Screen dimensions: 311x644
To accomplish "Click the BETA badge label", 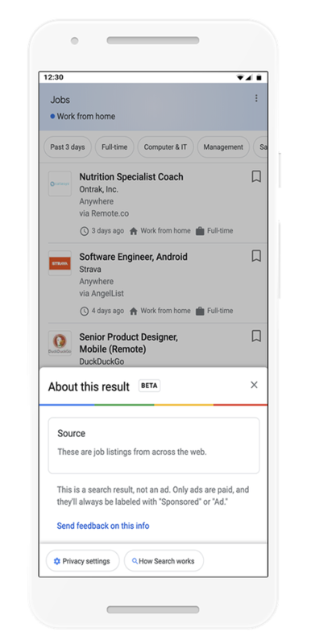I will [149, 386].
